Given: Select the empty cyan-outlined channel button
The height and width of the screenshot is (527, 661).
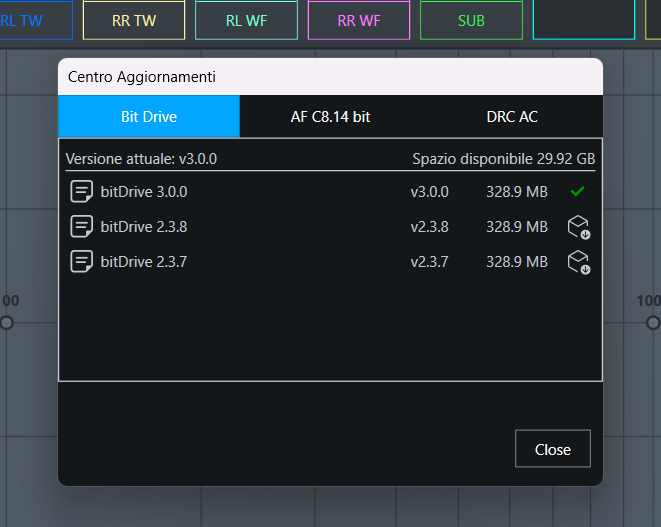Looking at the screenshot, I should 584,20.
